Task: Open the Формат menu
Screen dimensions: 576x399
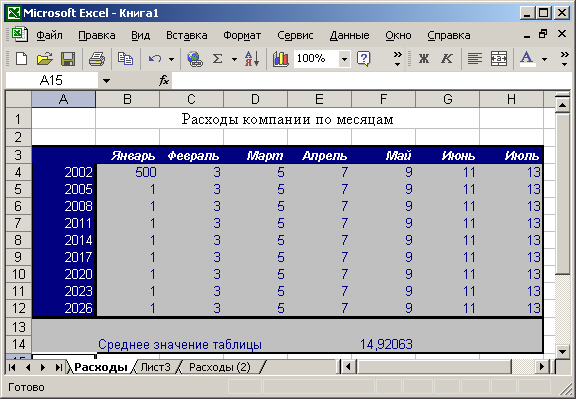Action: (242, 35)
